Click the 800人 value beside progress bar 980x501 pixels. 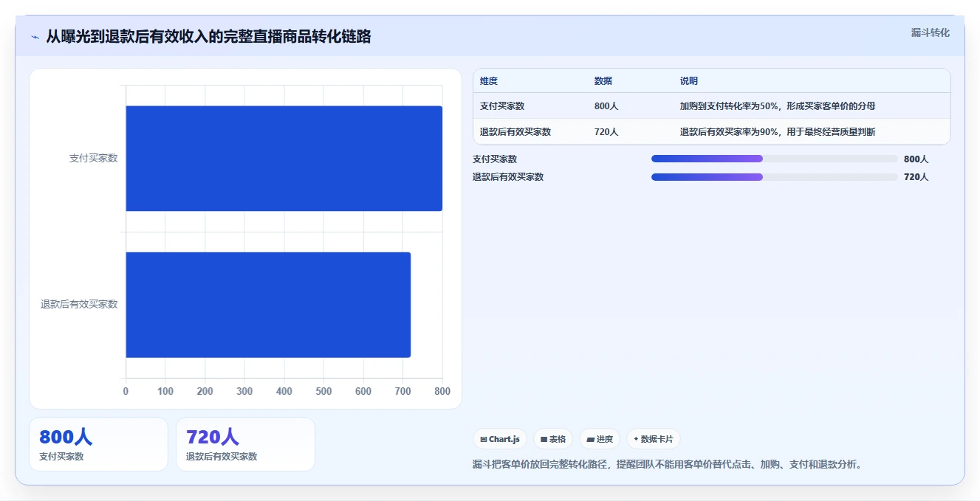pos(916,159)
